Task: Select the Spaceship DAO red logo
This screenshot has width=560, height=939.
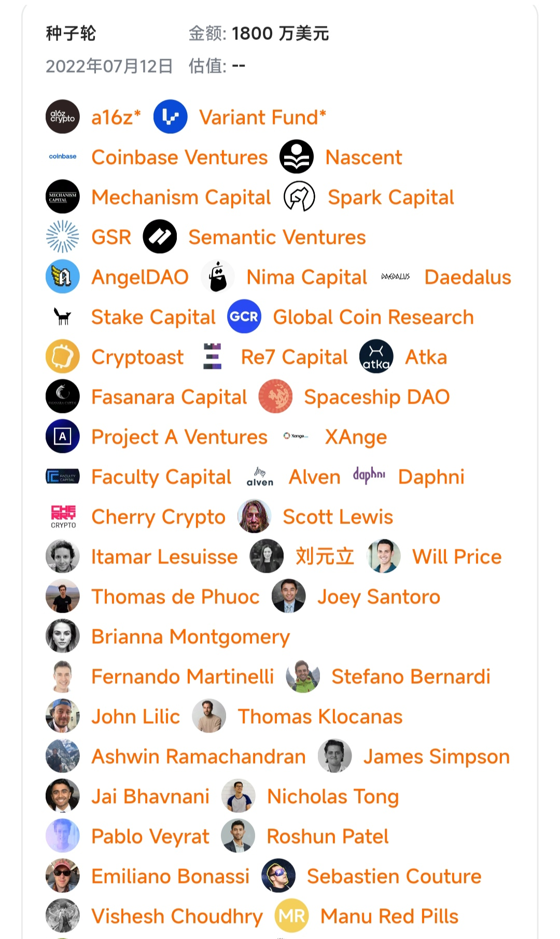Action: pos(275,396)
